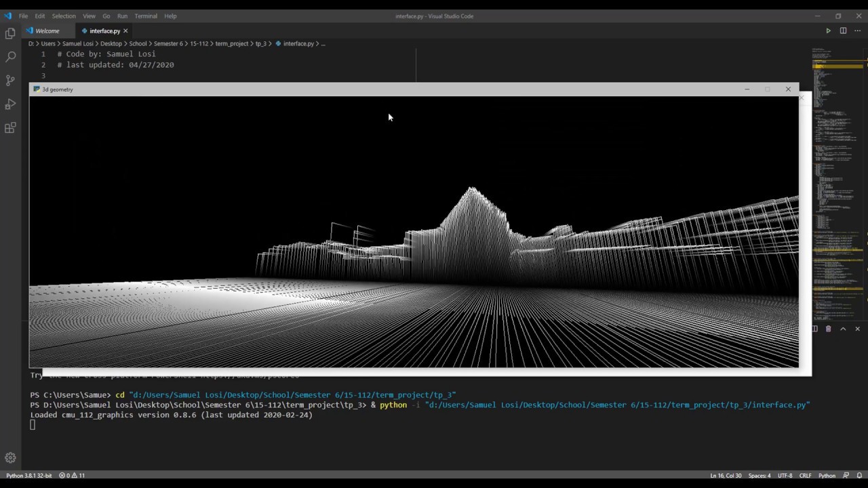Change the CRLF end-of-line sequence

coord(805,476)
